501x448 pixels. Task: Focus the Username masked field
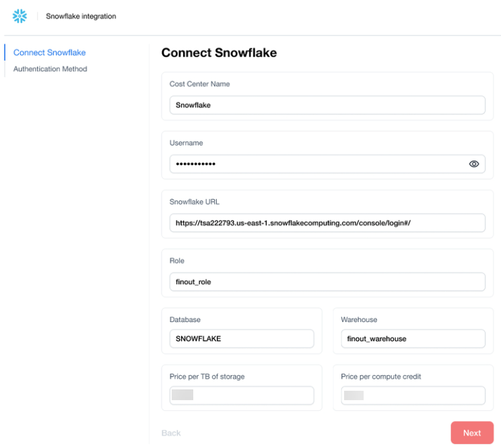[x=316, y=164]
